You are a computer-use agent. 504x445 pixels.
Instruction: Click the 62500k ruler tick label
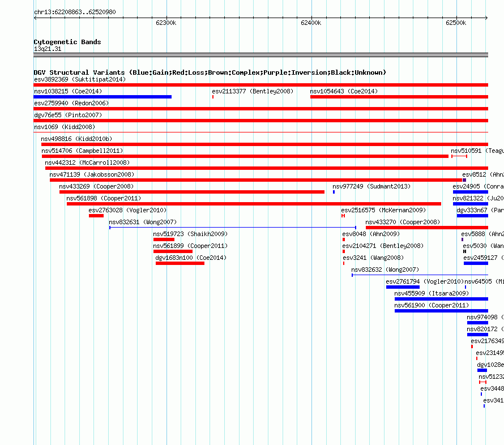(456, 23)
